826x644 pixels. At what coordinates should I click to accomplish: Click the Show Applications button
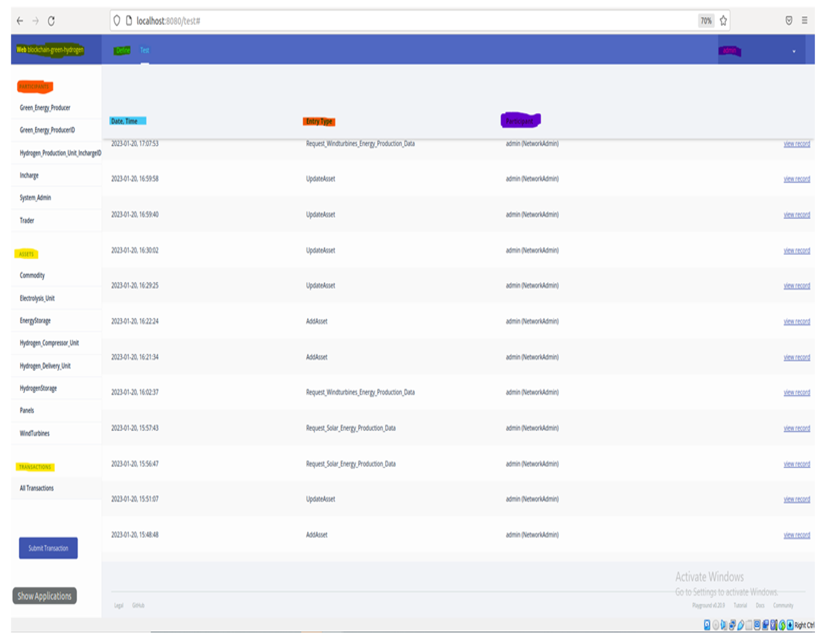(45, 596)
